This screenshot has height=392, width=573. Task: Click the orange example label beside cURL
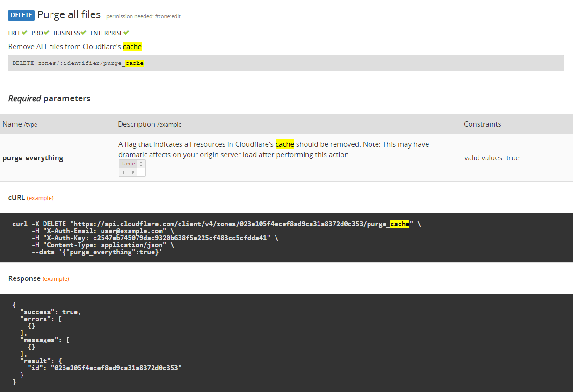coord(40,198)
